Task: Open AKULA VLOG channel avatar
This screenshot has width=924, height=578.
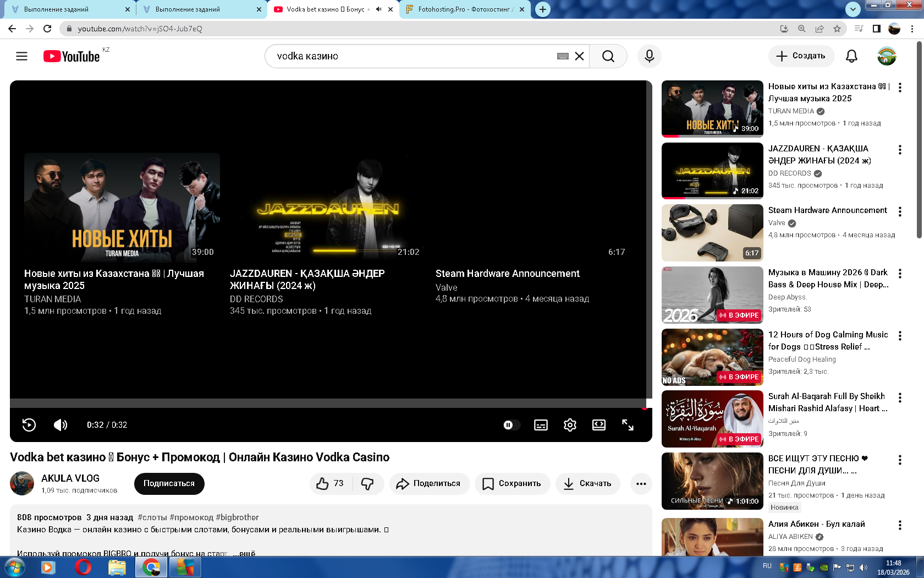Action: 22,483
